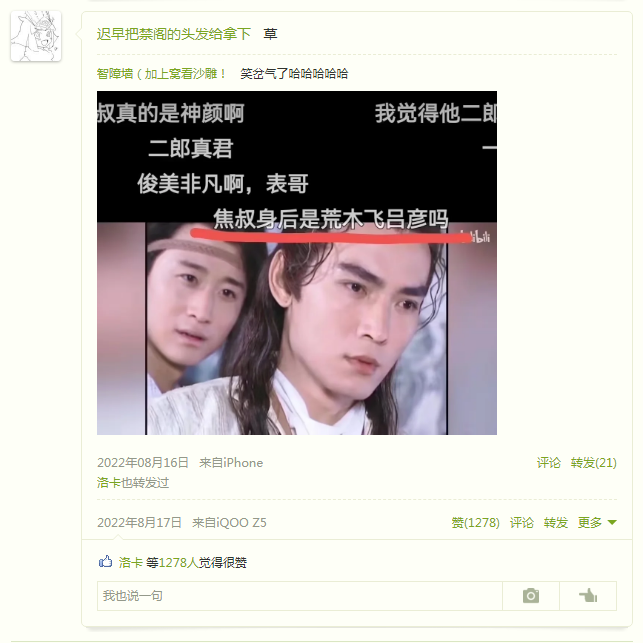Focus the 我也说一句 comment field
This screenshot has width=643, height=643.
(x=299, y=595)
